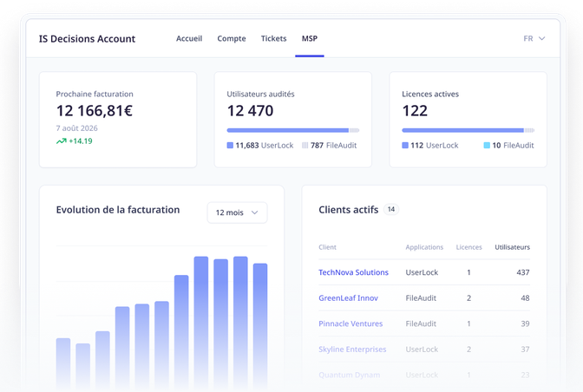Click the 12 470 audited users value
The height and width of the screenshot is (392, 583).
point(250,111)
